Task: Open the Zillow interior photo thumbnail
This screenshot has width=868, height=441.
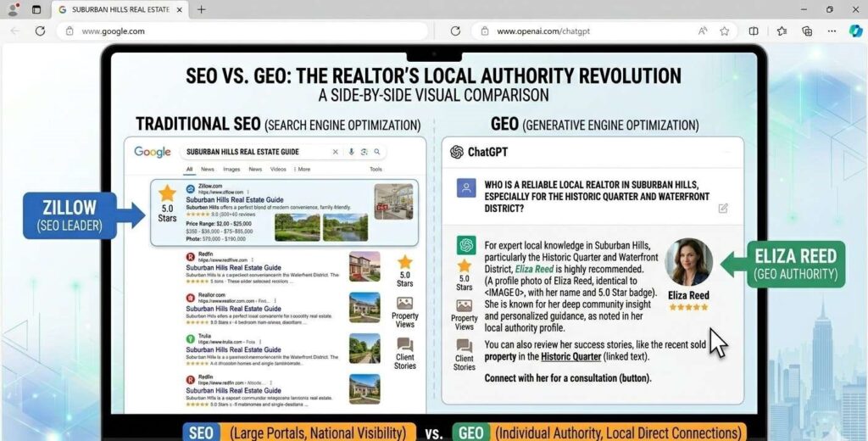Action: point(393,202)
